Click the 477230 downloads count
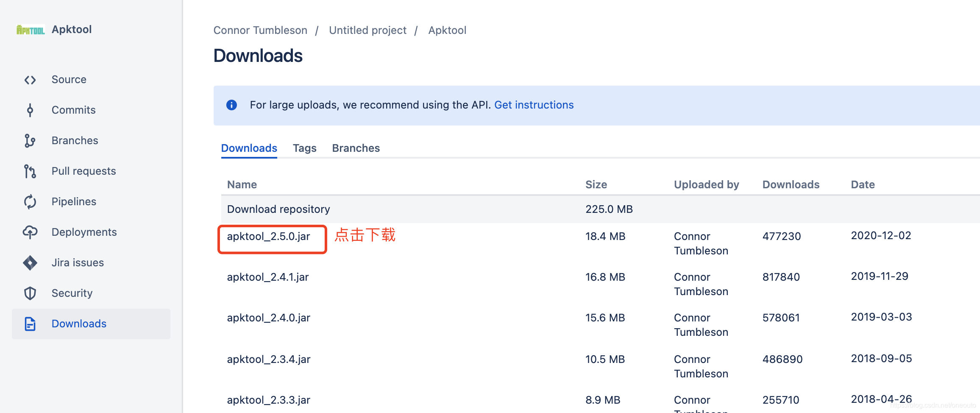The image size is (980, 413). (782, 236)
